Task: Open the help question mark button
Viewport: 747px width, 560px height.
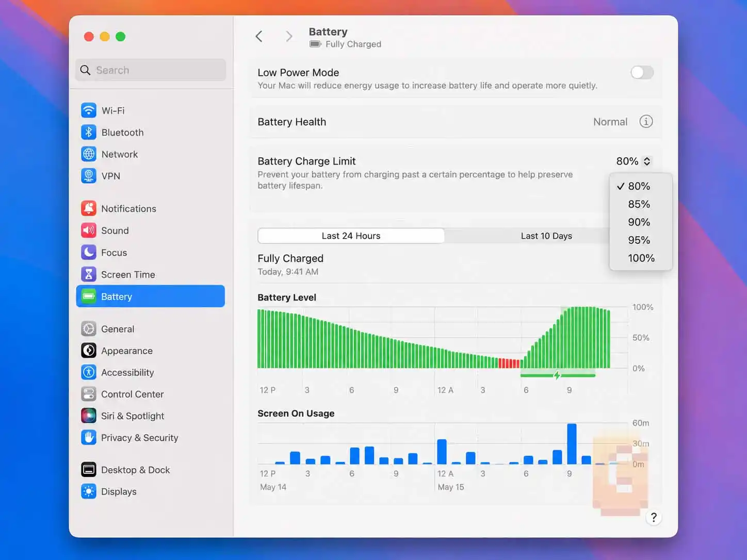Action: (654, 517)
